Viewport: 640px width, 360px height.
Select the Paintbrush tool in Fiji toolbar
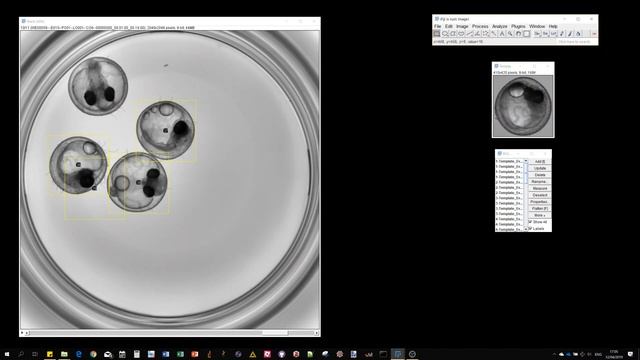[570, 34]
